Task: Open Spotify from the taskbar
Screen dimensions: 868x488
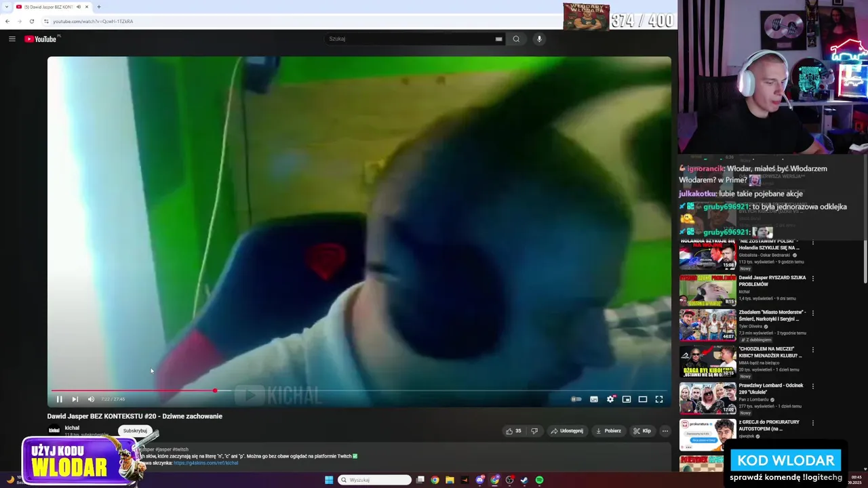Action: (539, 480)
